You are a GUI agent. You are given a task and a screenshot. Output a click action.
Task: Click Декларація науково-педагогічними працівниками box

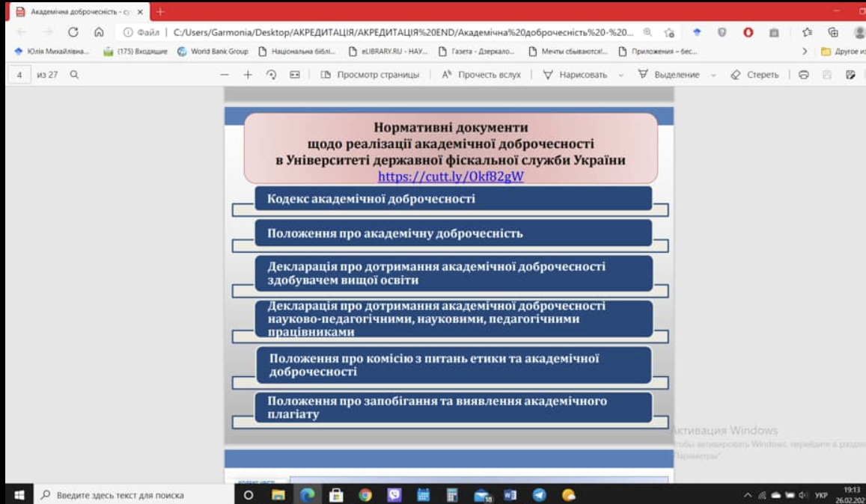point(453,319)
